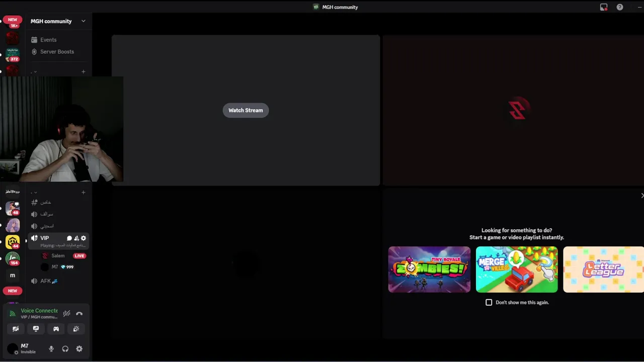The height and width of the screenshot is (362, 644).
Task: Collapse the category above the خاص channel
Action: (x=34, y=193)
